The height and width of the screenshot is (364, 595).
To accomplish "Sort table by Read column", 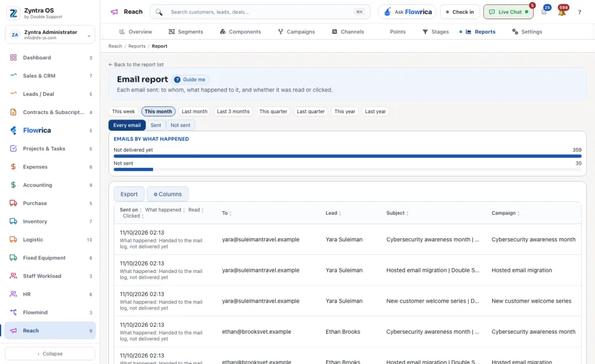I will [196, 210].
